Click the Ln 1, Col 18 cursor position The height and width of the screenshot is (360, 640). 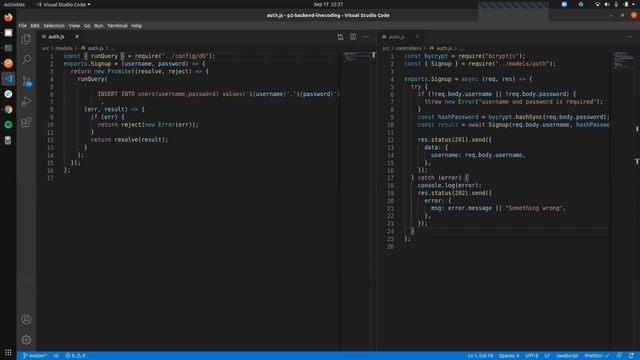[x=480, y=356]
